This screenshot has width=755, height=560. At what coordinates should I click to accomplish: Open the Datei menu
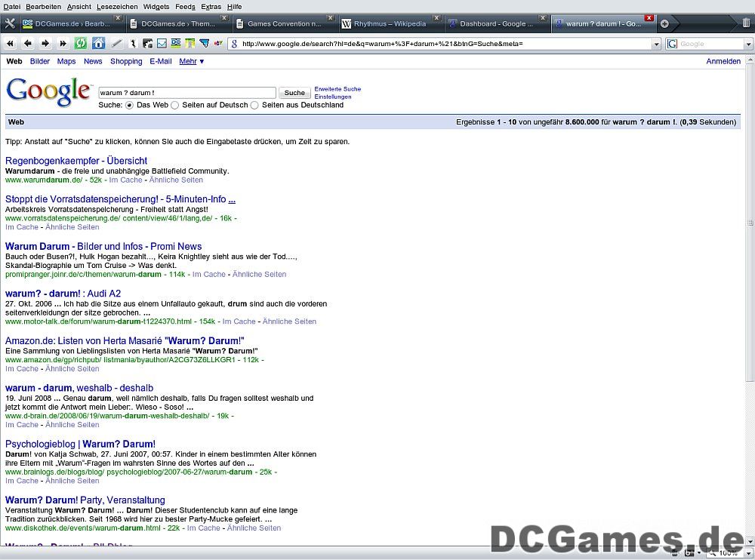[12, 7]
